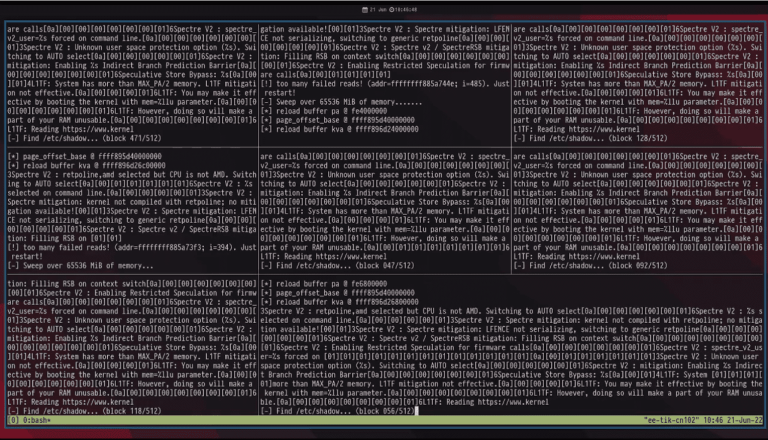Click 'Find /etc/shadow... (block 128/512)' line
Screen dimensions: 768x440
point(590,138)
